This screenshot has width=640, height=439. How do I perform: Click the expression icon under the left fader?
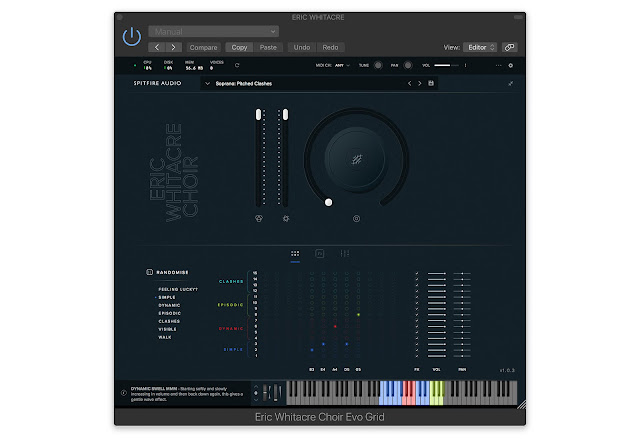pos(259,219)
